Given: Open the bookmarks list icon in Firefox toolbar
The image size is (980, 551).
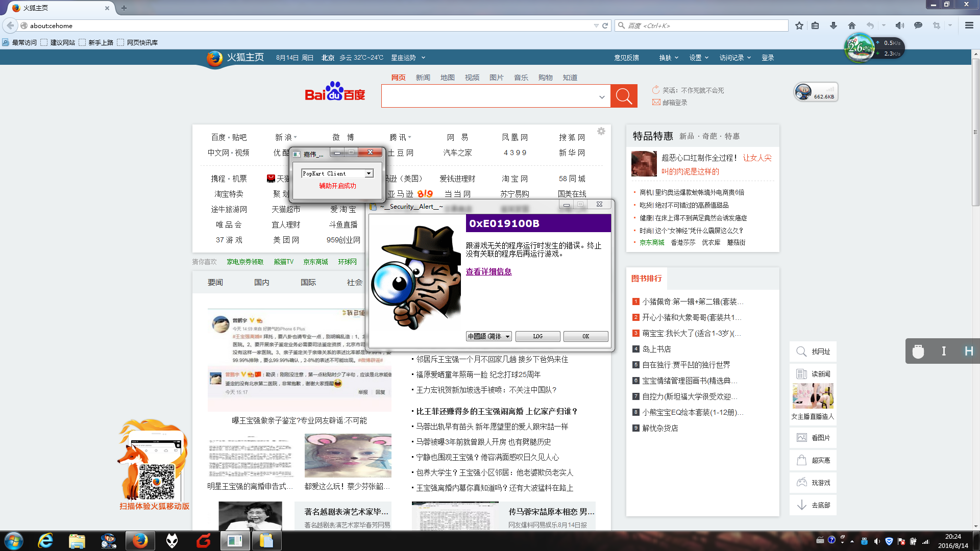Looking at the screenshot, I should [x=815, y=26].
